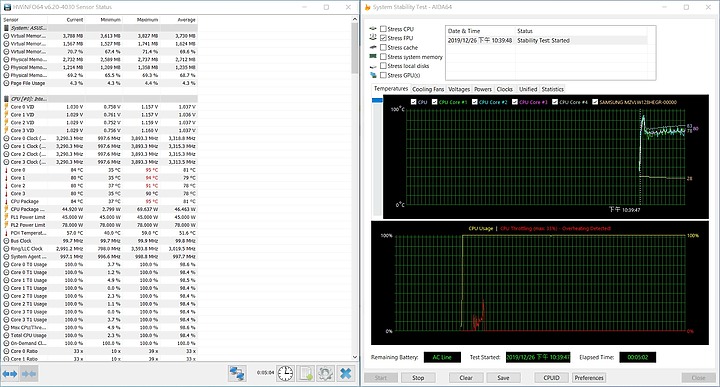Reset HWiNFO elapsed clock icon
This screenshot has width=720, height=387.
click(x=285, y=374)
